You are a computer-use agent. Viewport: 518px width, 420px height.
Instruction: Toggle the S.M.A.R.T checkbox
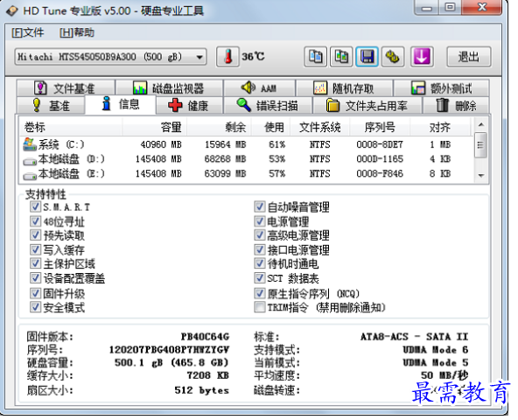tap(35, 206)
